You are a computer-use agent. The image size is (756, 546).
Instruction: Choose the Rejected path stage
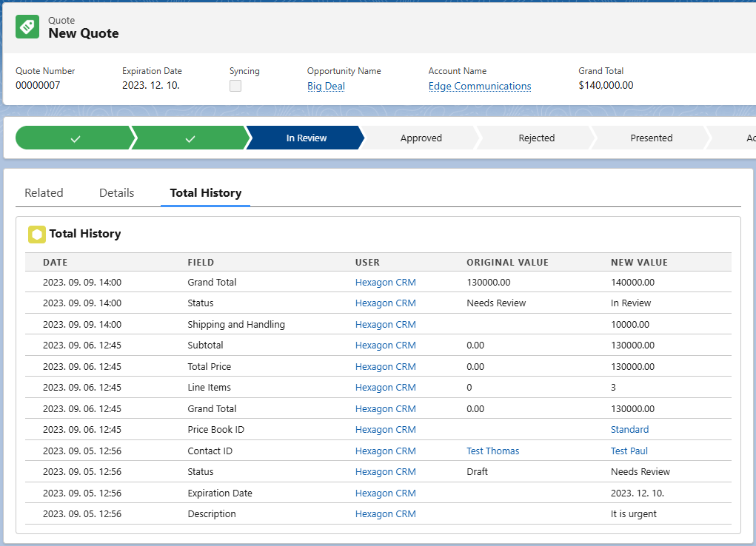tap(536, 138)
